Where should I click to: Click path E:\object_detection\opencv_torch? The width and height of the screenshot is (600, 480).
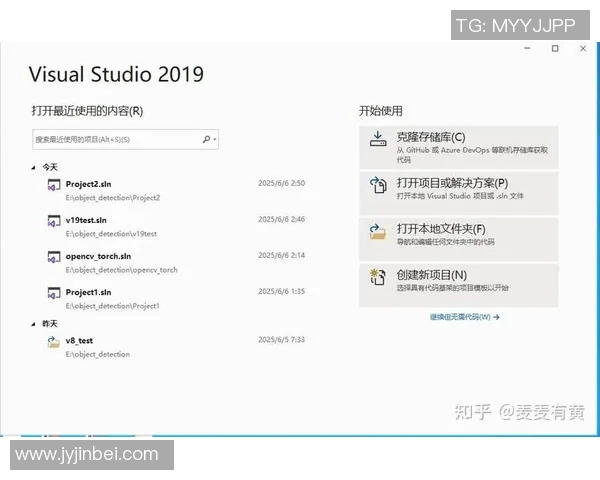[122, 270]
